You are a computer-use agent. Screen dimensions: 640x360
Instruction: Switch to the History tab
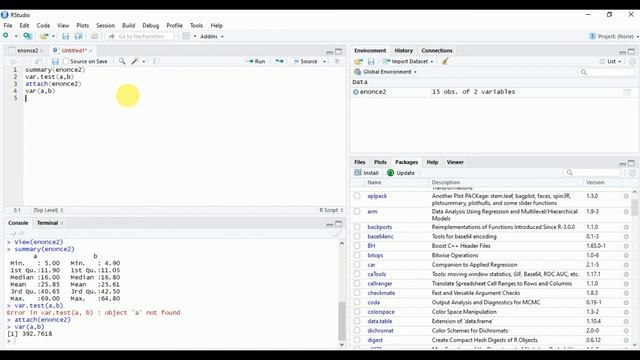404,51
